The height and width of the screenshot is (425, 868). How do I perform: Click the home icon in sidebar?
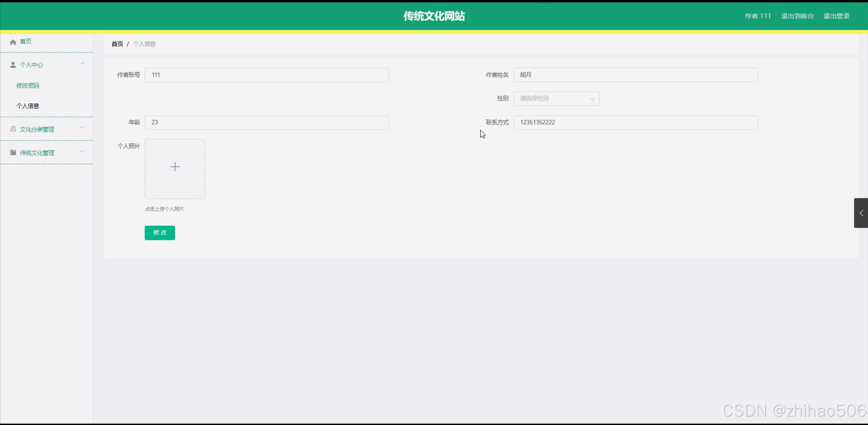(13, 42)
